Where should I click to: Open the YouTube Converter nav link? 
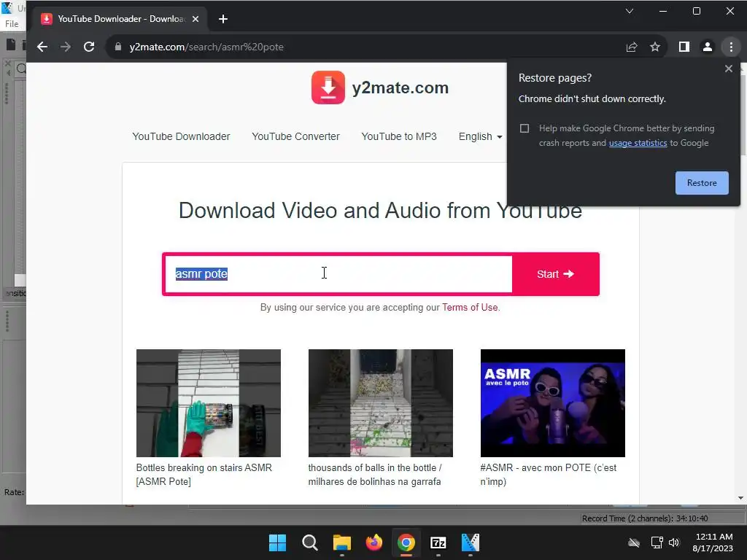(x=296, y=136)
